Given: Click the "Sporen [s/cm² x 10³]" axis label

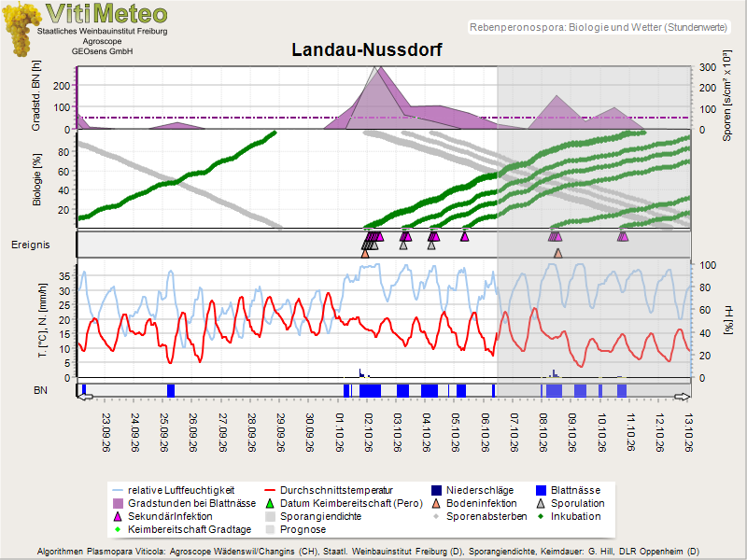Looking at the screenshot, I should pos(726,96).
